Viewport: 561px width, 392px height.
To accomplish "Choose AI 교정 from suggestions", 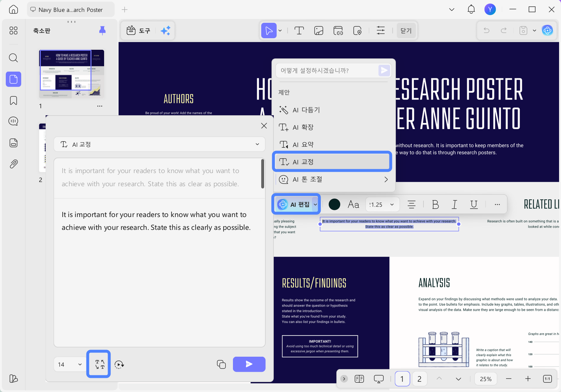I will (x=332, y=162).
